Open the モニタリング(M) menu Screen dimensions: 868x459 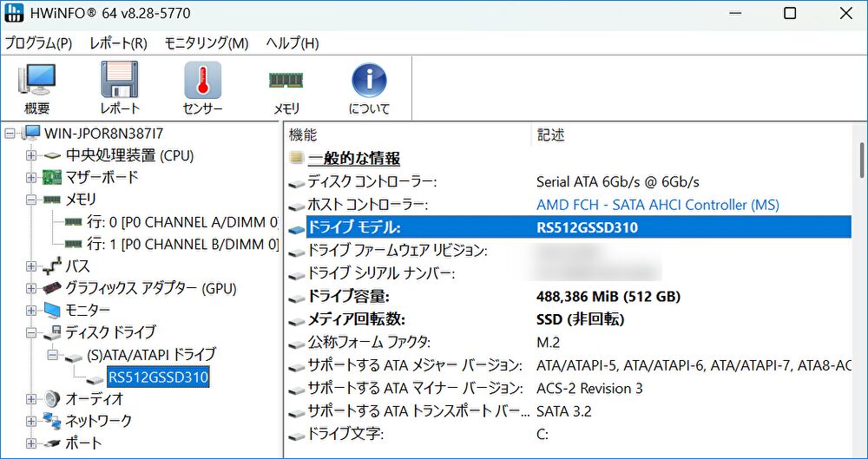point(207,43)
